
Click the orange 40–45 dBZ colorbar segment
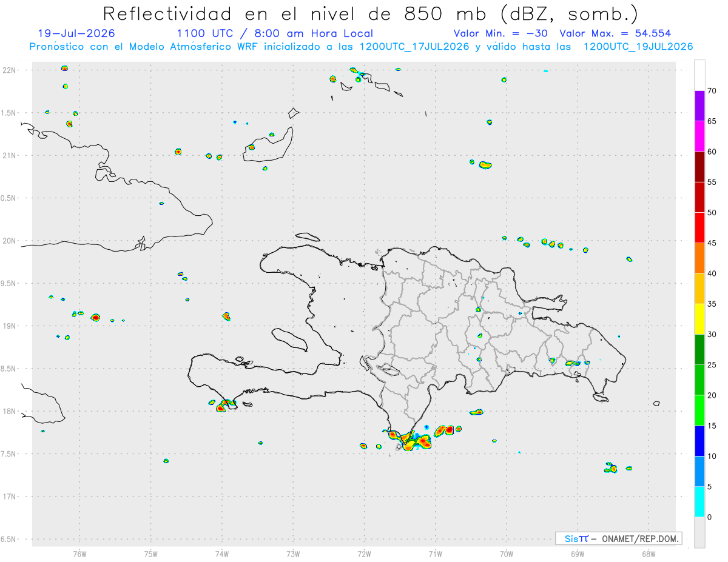coord(699,258)
